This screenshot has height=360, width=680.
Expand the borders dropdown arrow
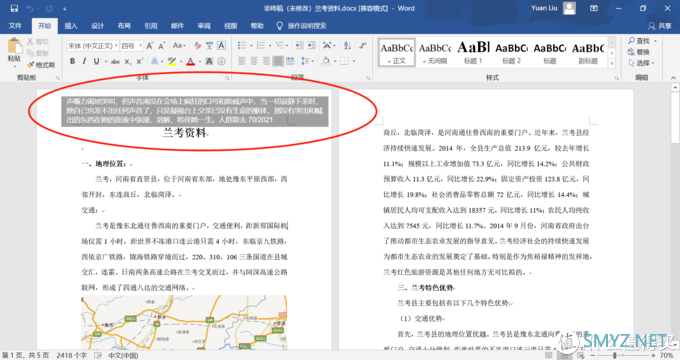[x=354, y=62]
